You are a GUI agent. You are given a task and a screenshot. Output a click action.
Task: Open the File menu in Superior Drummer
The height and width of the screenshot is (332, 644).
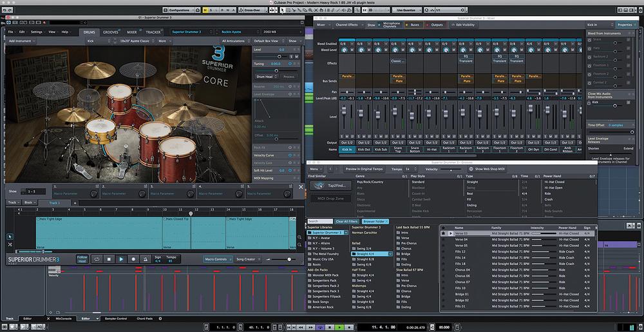coord(12,32)
